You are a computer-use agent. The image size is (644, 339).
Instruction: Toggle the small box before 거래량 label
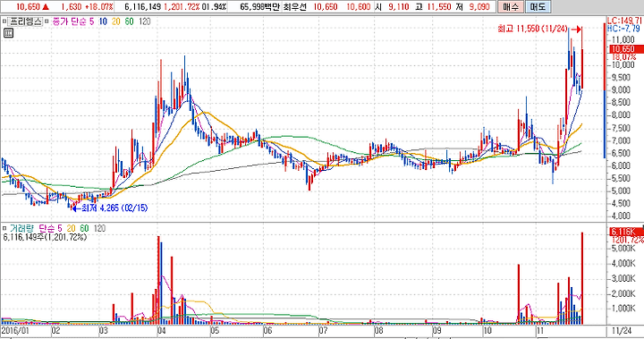click(x=4, y=228)
